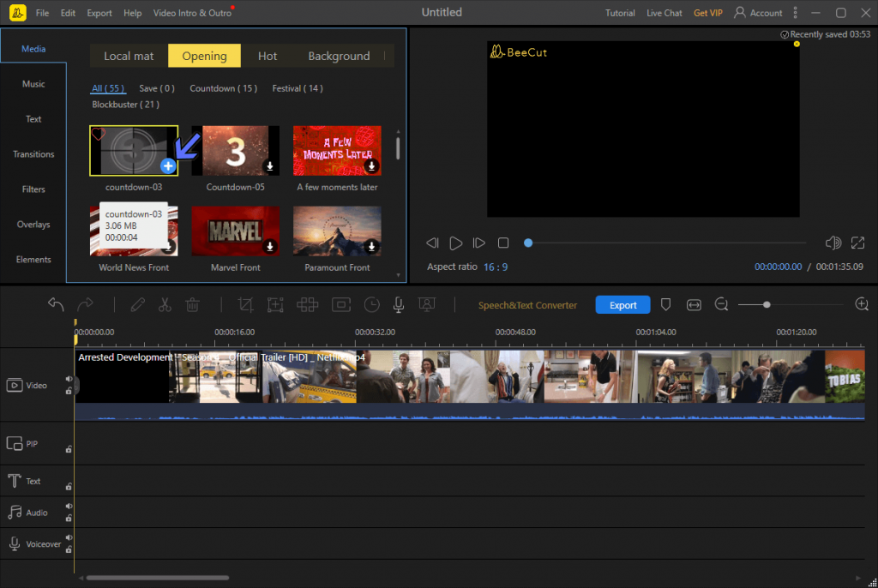Add countdown-03 with blue plus icon

pyautogui.click(x=168, y=165)
